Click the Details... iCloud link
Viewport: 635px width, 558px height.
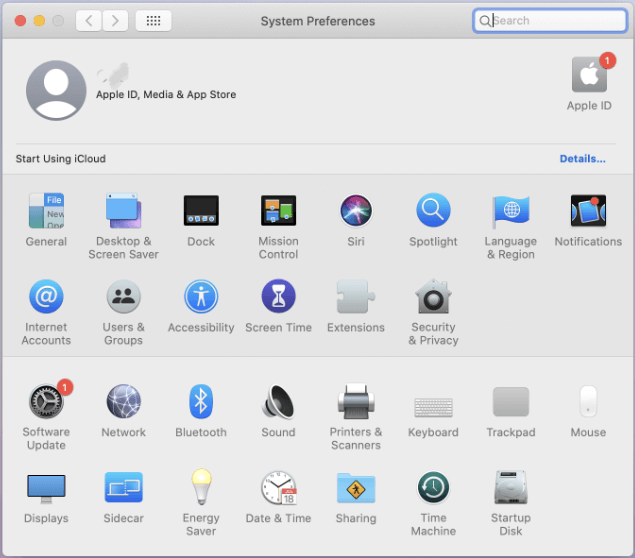pos(582,159)
